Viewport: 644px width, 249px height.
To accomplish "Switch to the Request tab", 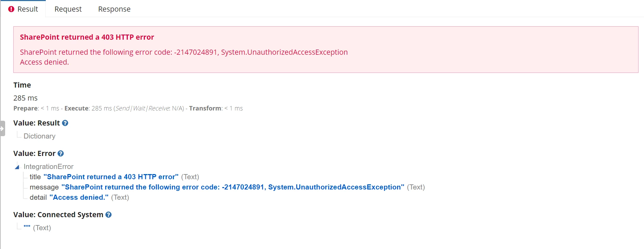I will click(x=68, y=9).
